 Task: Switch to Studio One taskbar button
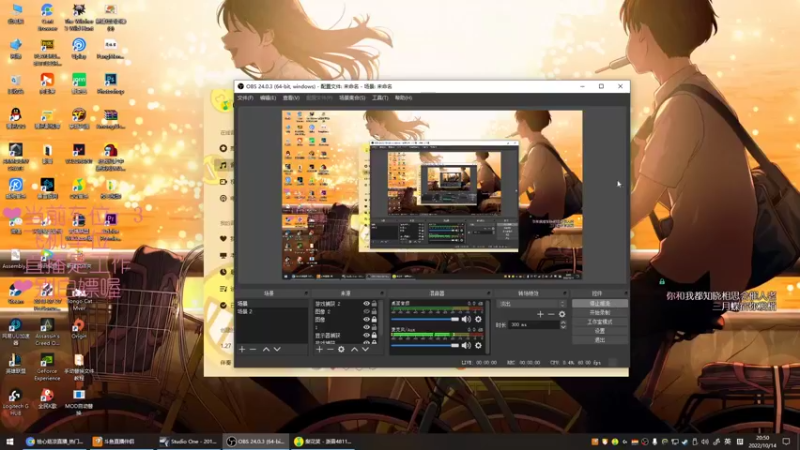(x=188, y=441)
